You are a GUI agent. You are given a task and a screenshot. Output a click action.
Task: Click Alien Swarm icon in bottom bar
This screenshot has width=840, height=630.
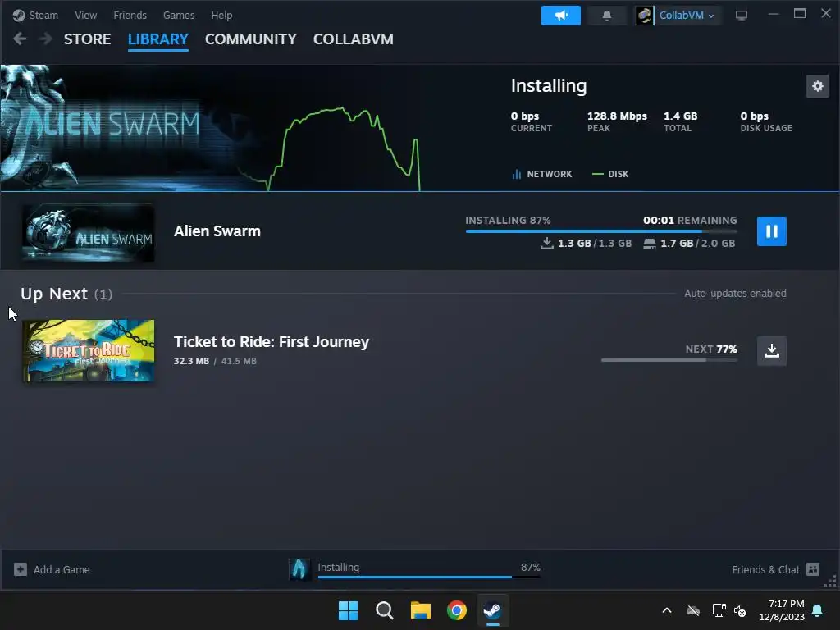click(299, 569)
